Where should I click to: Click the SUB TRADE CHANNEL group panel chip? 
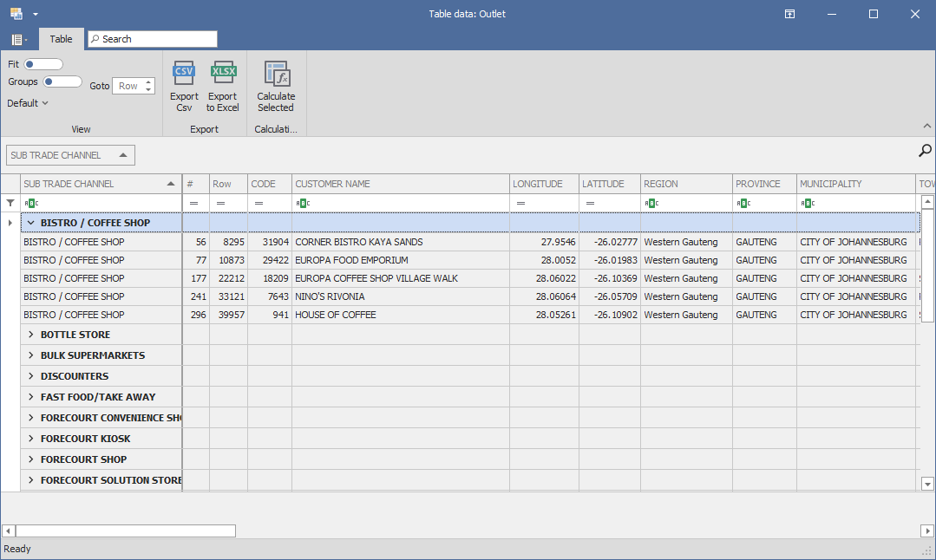pos(70,155)
